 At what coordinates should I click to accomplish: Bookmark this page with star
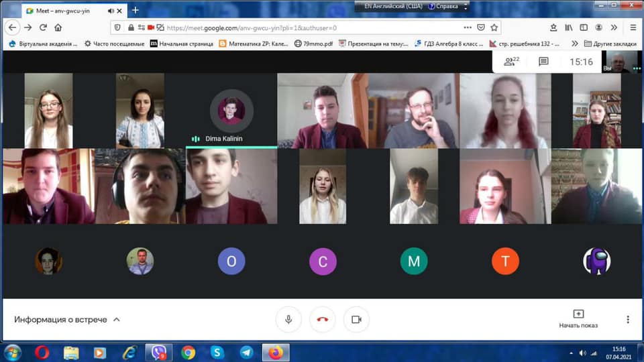click(494, 27)
